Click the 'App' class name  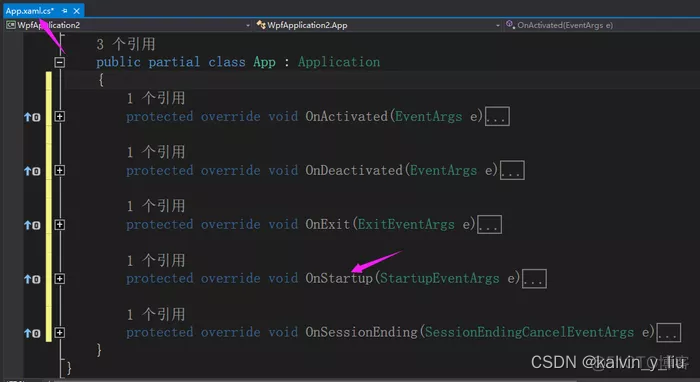264,62
